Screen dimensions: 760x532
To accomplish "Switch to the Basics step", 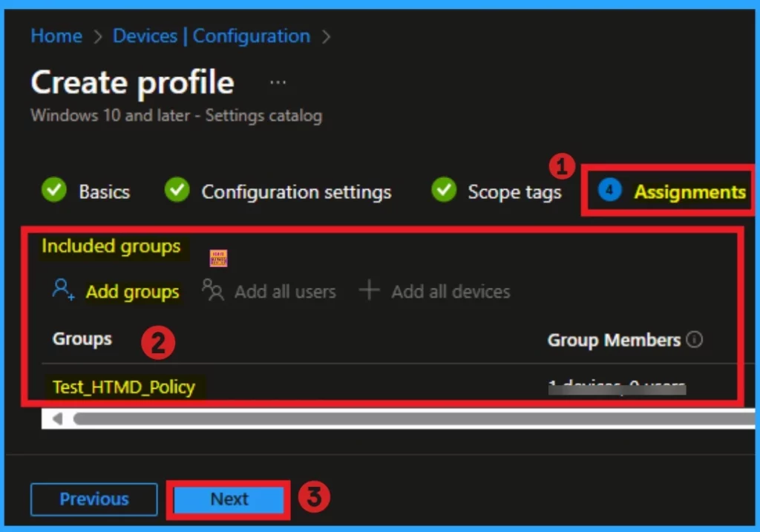I will (x=104, y=192).
